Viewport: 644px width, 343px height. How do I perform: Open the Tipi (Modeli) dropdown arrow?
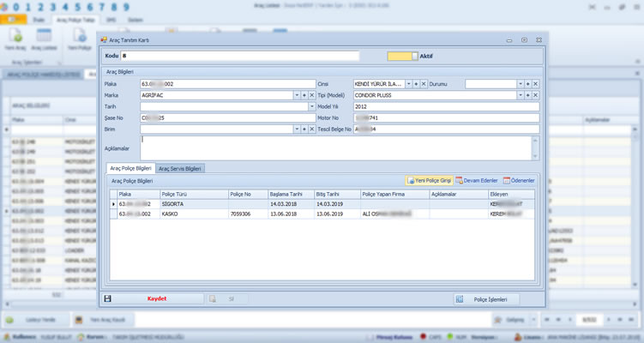tap(521, 95)
